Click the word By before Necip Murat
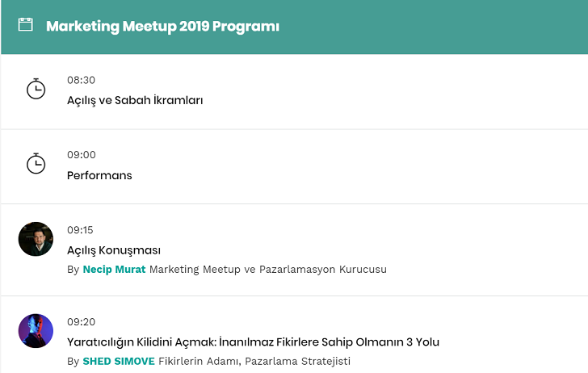The width and height of the screenshot is (588, 373). click(x=73, y=269)
